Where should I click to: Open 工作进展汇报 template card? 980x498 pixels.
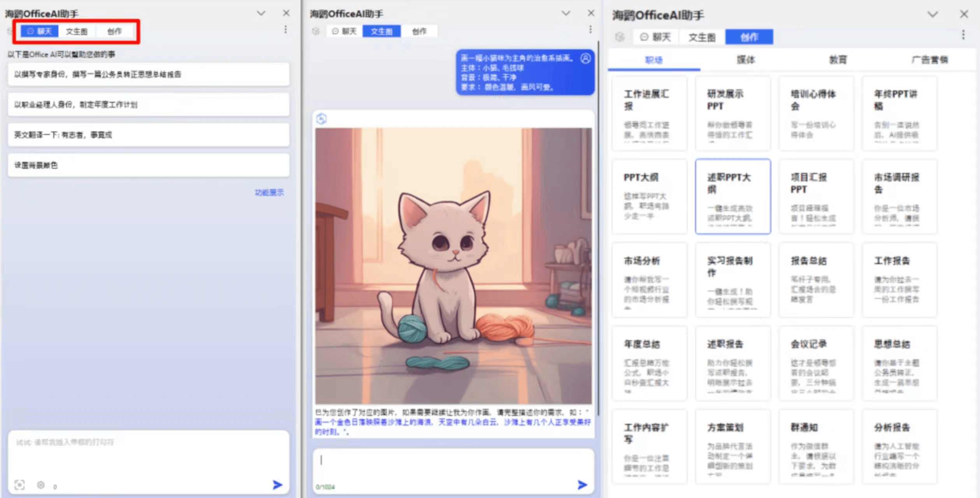649,113
